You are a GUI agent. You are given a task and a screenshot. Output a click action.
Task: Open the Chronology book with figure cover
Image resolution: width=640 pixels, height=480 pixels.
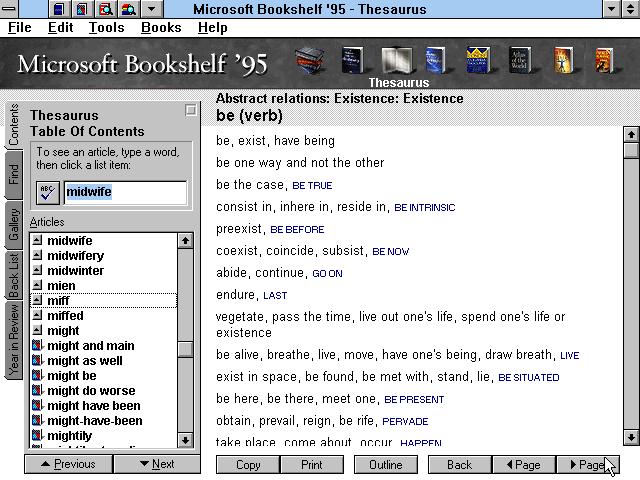pyautogui.click(x=563, y=60)
